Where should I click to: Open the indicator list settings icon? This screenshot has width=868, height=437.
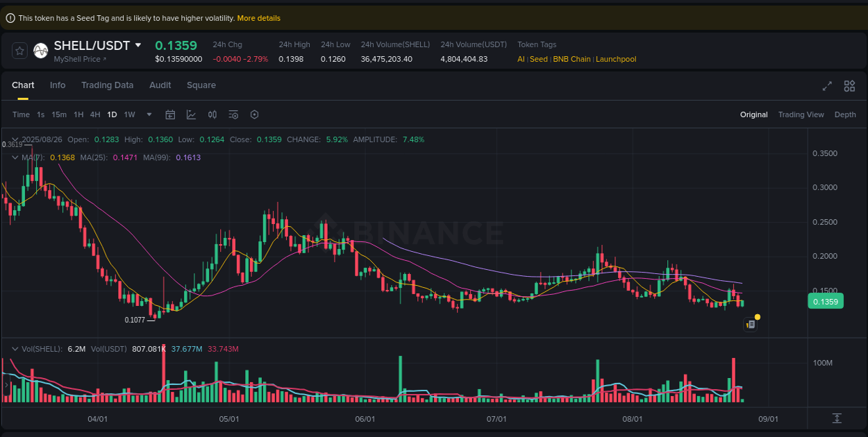[x=233, y=114]
